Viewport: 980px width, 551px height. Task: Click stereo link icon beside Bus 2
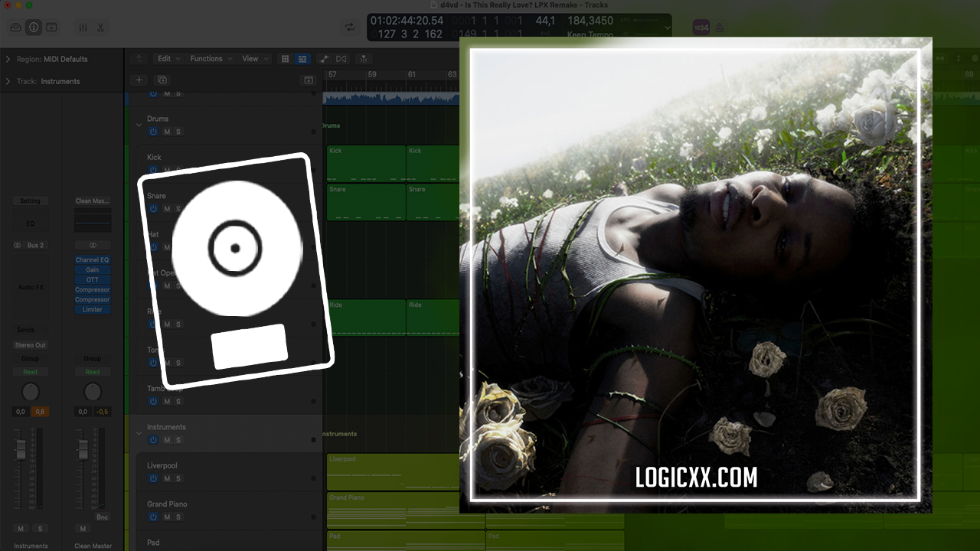(x=18, y=246)
